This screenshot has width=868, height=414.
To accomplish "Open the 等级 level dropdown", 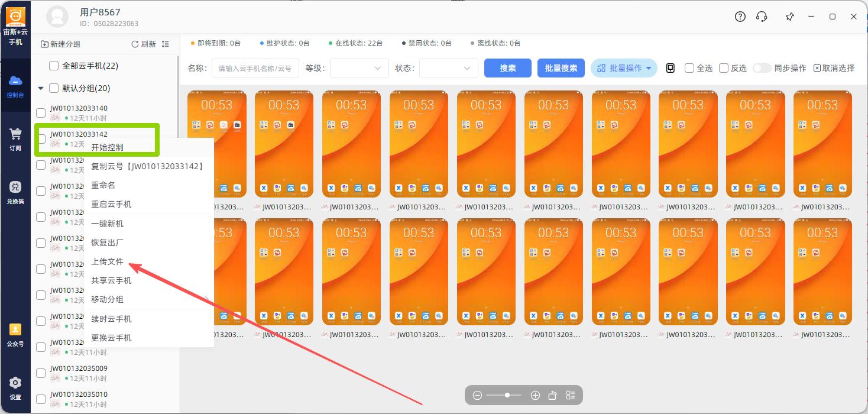I will point(359,68).
